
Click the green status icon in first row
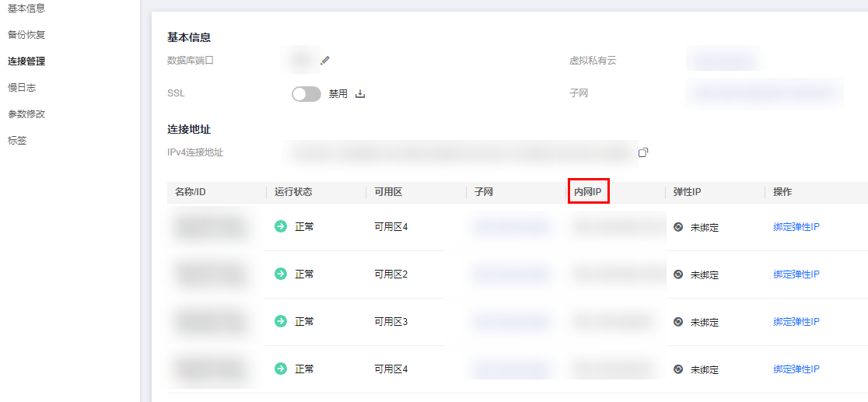coord(281,226)
